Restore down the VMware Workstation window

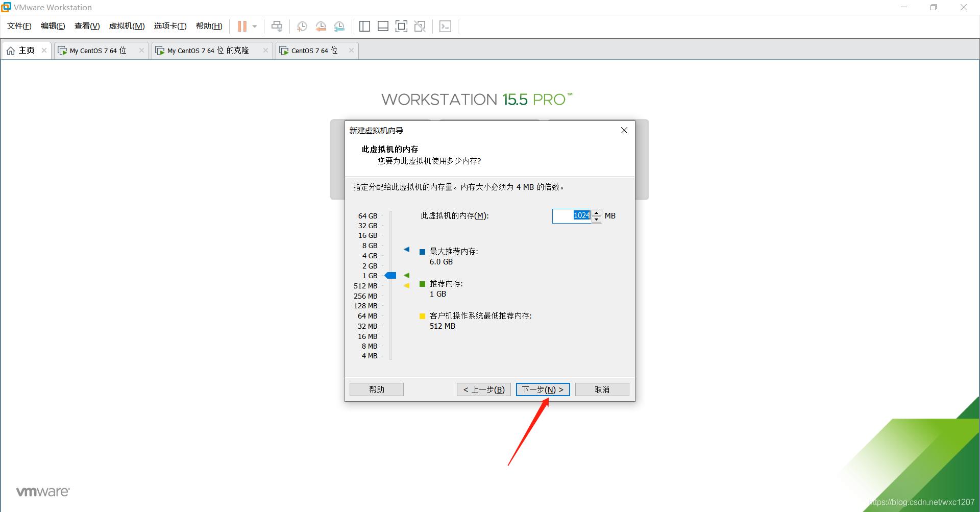pyautogui.click(x=934, y=7)
